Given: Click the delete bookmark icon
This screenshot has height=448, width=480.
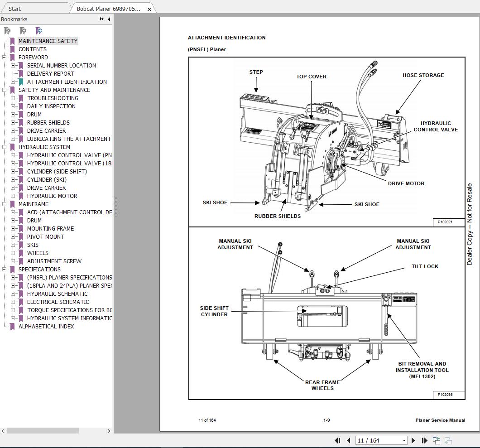Looking at the screenshot, I should 6,31.
